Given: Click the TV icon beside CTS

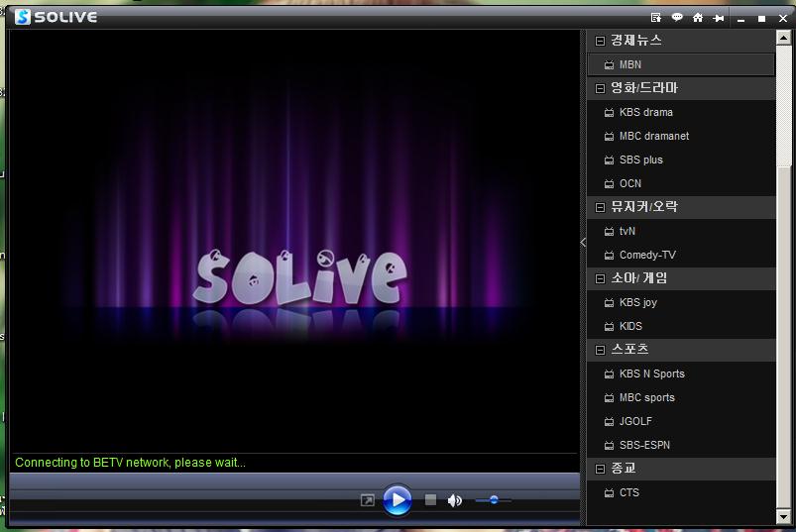Looking at the screenshot, I should [610, 493].
